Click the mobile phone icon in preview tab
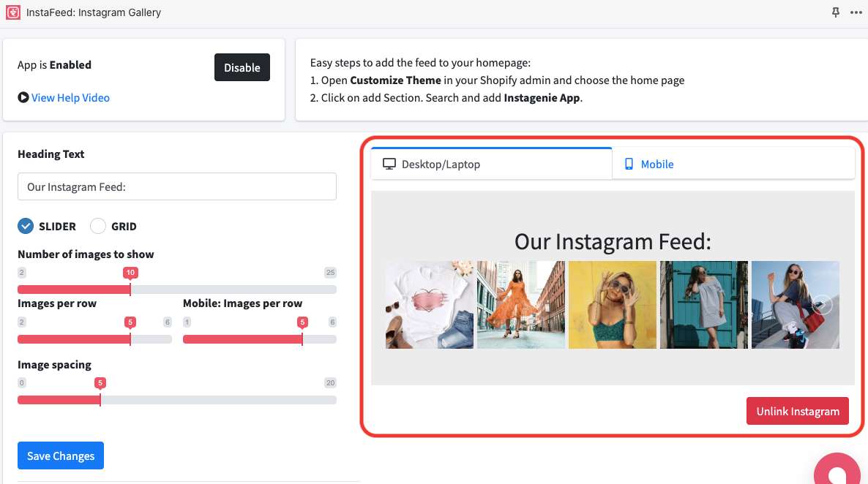Viewport: 868px width, 484px height. click(x=629, y=164)
